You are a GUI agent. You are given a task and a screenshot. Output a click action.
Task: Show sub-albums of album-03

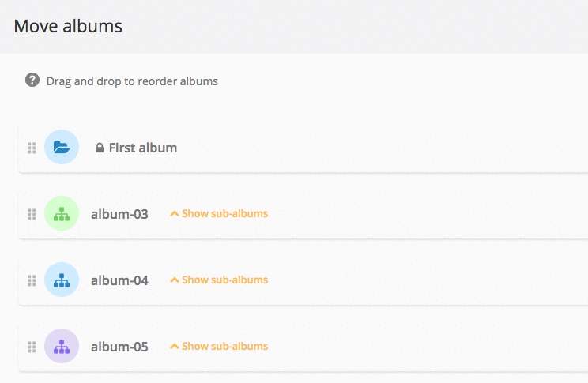tap(219, 213)
